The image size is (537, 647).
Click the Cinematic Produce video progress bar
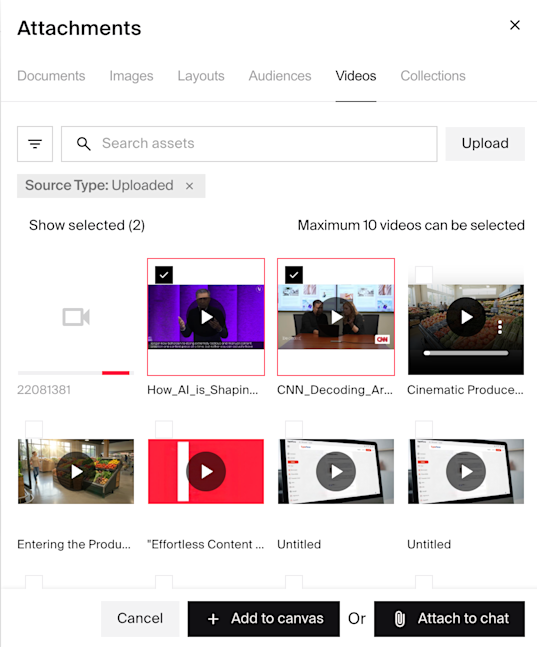[466, 353]
